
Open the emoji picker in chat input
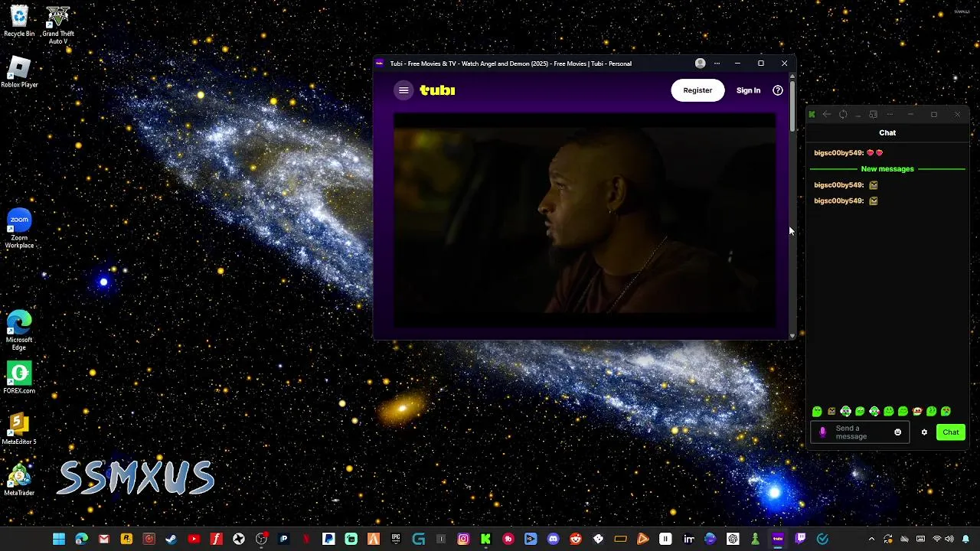coord(898,432)
